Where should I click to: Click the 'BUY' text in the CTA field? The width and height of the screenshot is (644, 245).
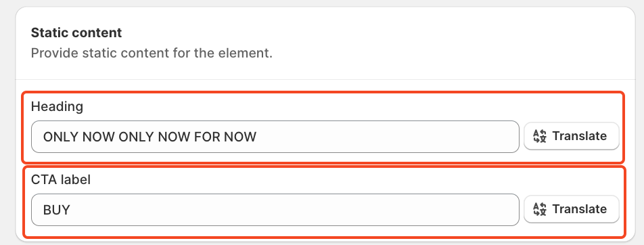(57, 210)
